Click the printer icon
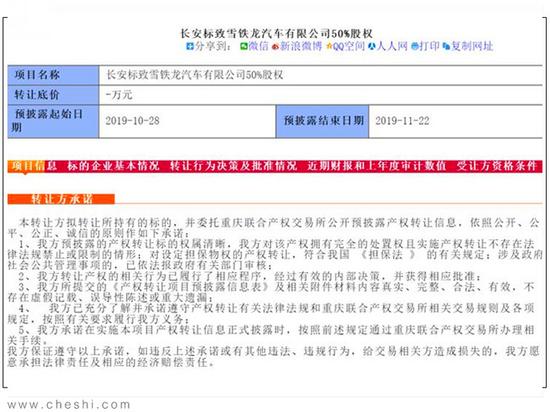Image resolution: width=550 pixels, height=412 pixels. pyautogui.click(x=415, y=46)
